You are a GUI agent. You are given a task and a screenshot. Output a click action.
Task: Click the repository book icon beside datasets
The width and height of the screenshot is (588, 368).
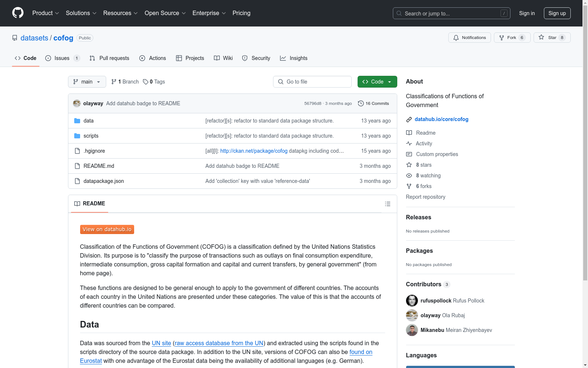[x=15, y=38]
